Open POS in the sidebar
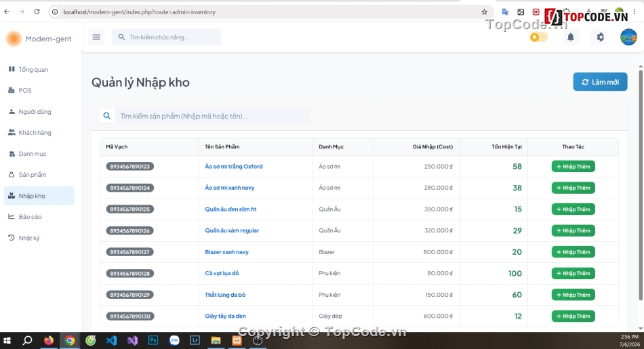644x349 pixels. (39, 90)
